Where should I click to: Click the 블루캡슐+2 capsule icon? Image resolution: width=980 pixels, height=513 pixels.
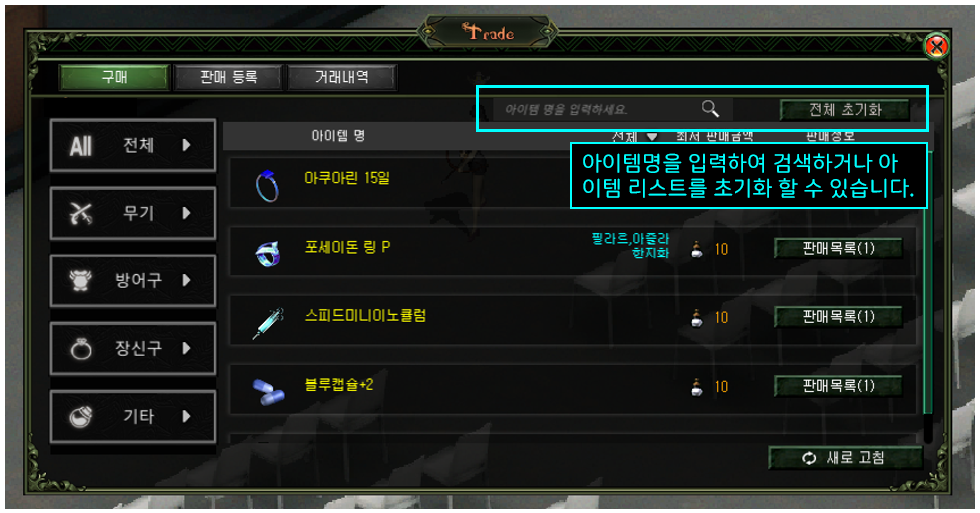coord(268,392)
